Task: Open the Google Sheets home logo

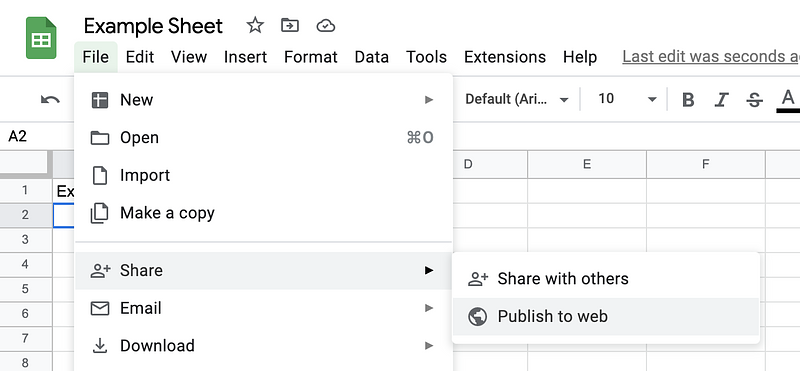Action: pyautogui.click(x=41, y=38)
